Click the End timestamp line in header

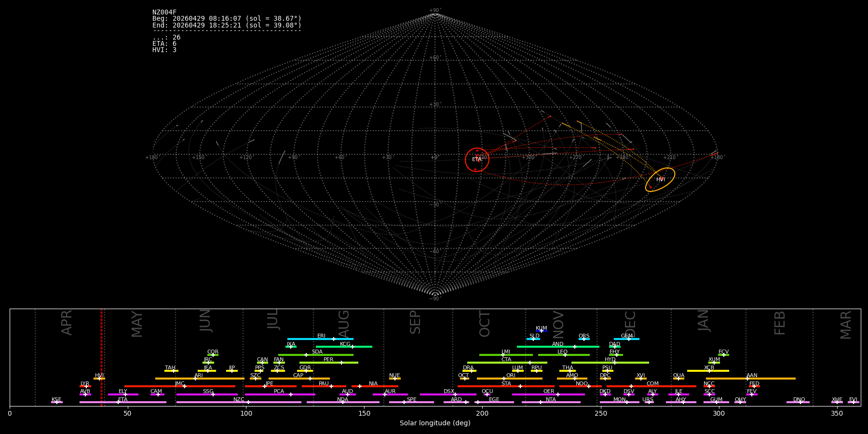(227, 25)
